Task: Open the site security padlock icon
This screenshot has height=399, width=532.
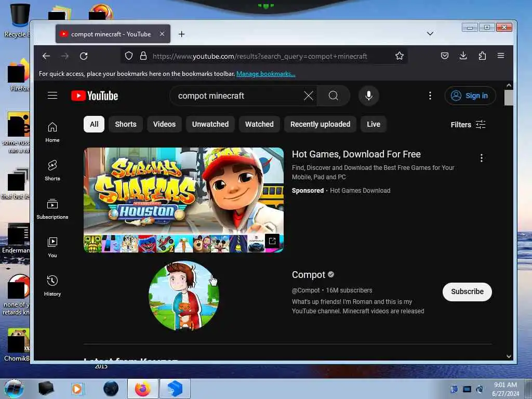Action: point(143,56)
